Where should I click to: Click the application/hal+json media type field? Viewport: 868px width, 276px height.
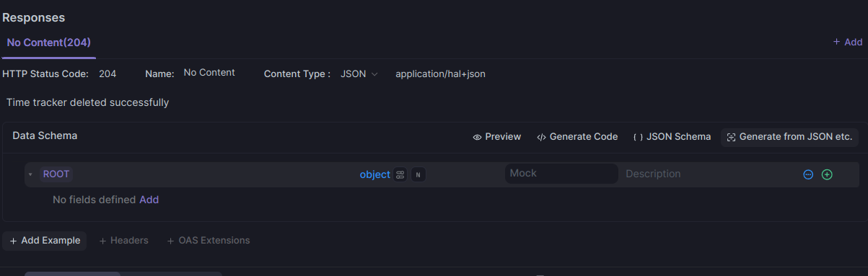tap(440, 74)
